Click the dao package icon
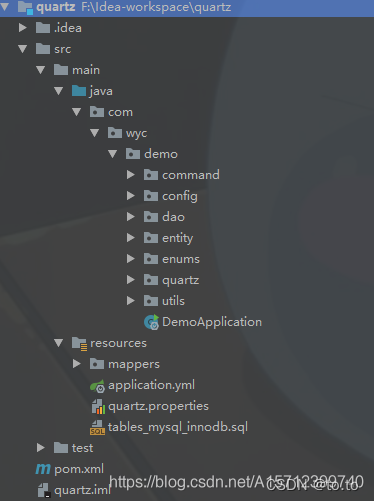374x501 pixels. pos(151,217)
